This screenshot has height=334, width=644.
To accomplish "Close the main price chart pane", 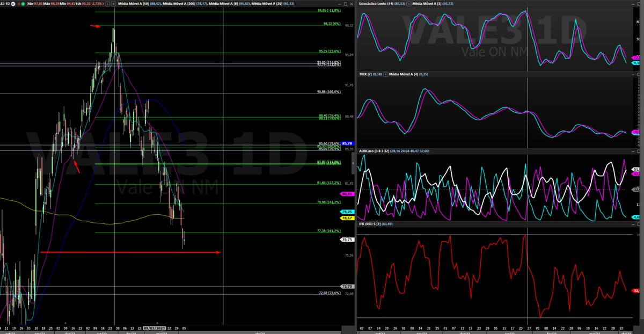I will [x=352, y=3].
